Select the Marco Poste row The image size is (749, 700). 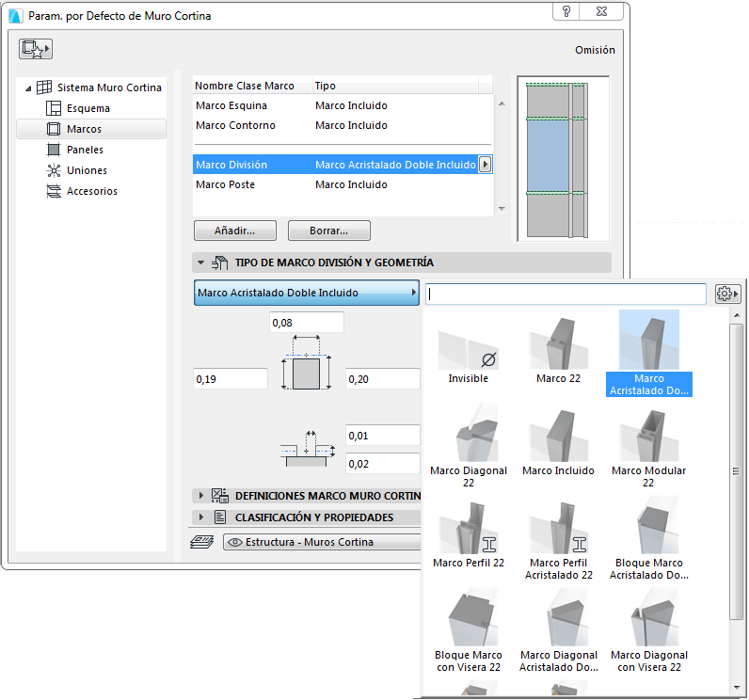tap(343, 184)
